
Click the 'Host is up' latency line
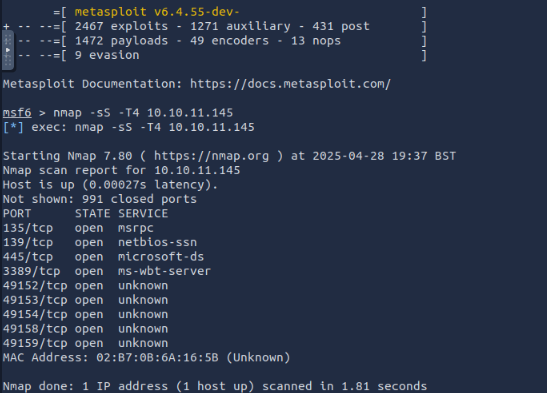tap(110, 185)
